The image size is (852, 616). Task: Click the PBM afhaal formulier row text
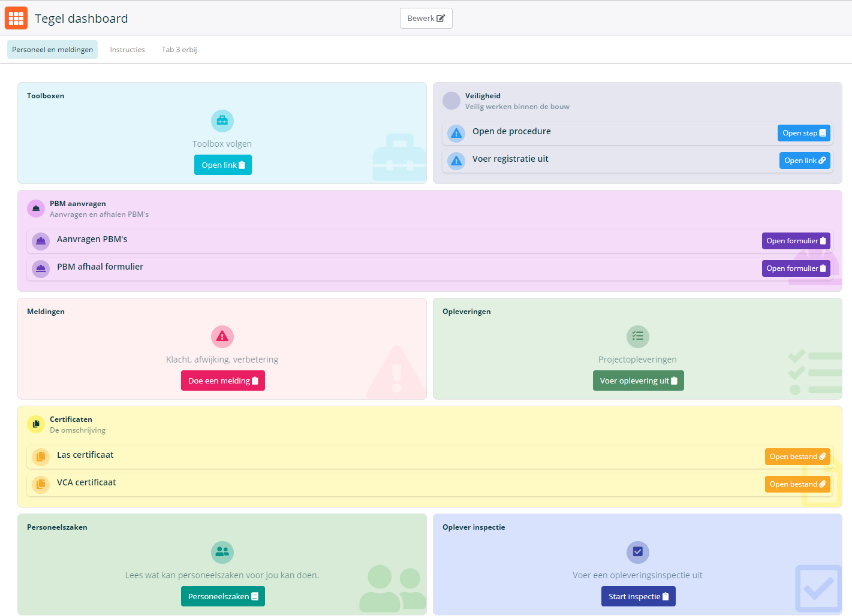coord(100,267)
